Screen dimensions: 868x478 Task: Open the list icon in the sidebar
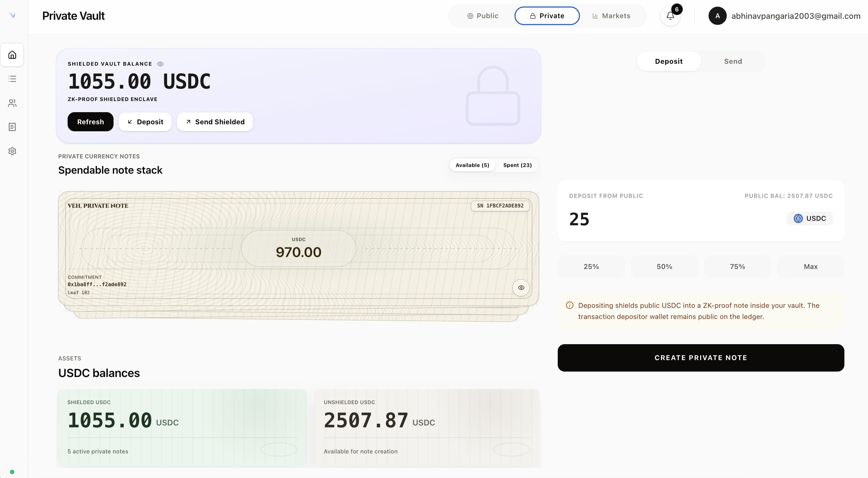(x=12, y=79)
